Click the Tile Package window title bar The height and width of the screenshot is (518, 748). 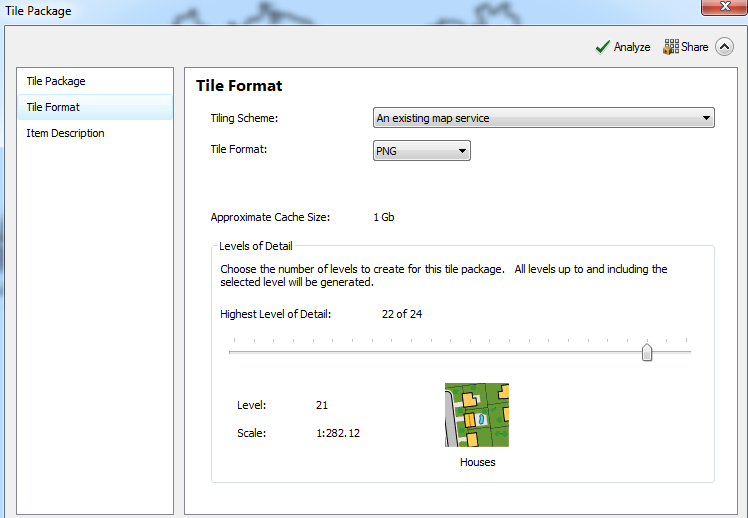(300, 11)
